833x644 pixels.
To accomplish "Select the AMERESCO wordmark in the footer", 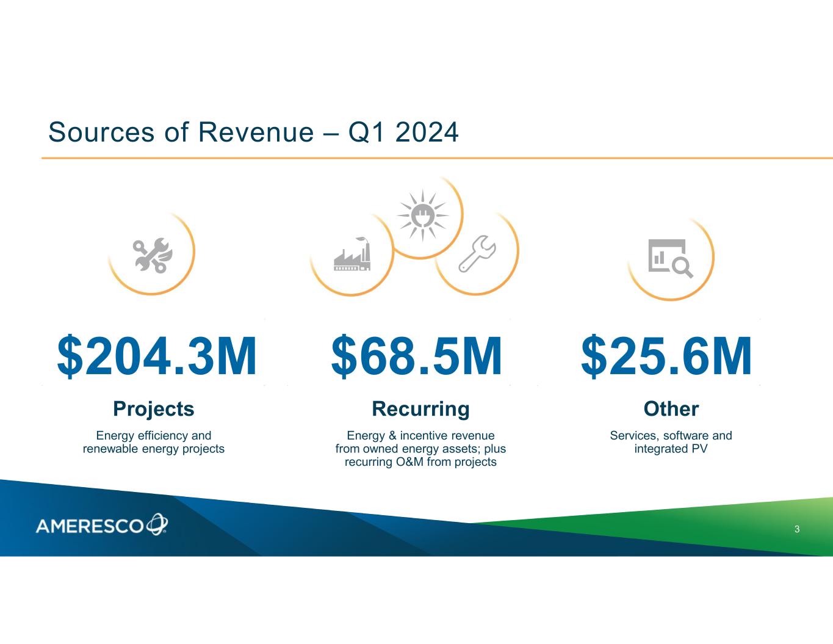I will click(90, 526).
